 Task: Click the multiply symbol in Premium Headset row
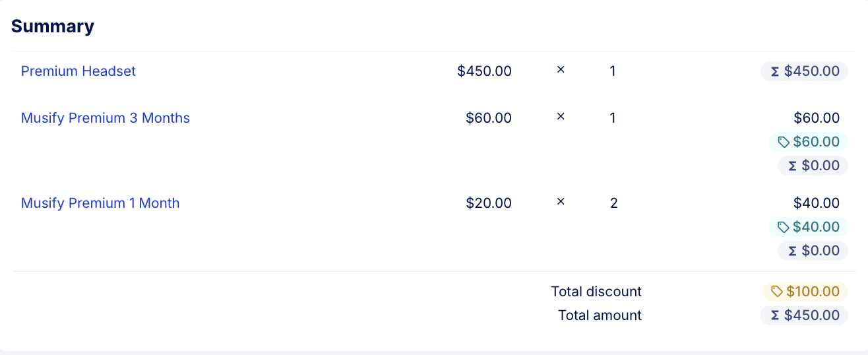click(x=561, y=69)
